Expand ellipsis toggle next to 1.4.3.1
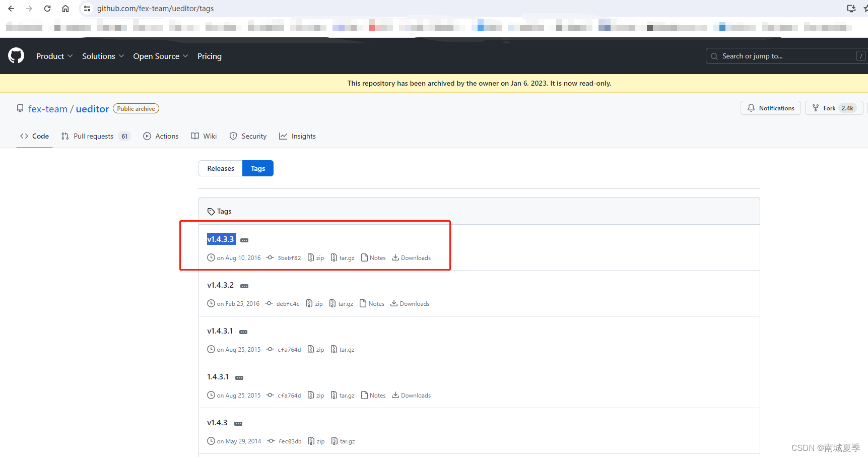Viewport: 868px width, 457px height. (x=239, y=378)
